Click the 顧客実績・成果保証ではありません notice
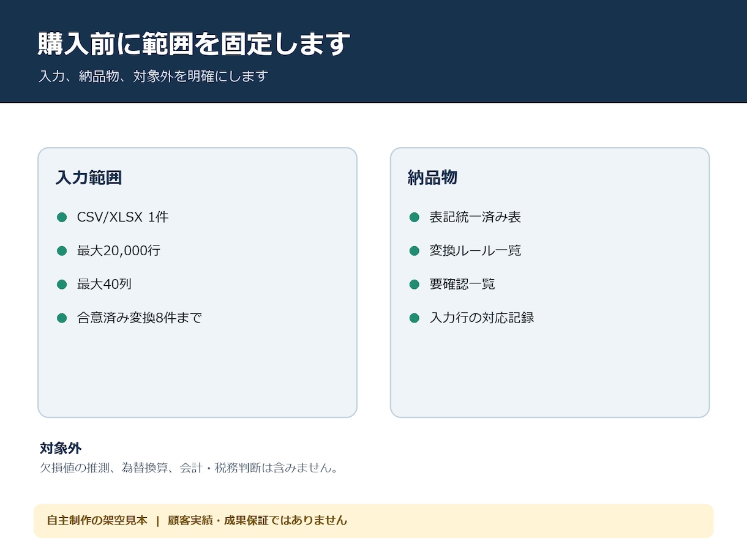This screenshot has height=560, width=747. pyautogui.click(x=258, y=521)
